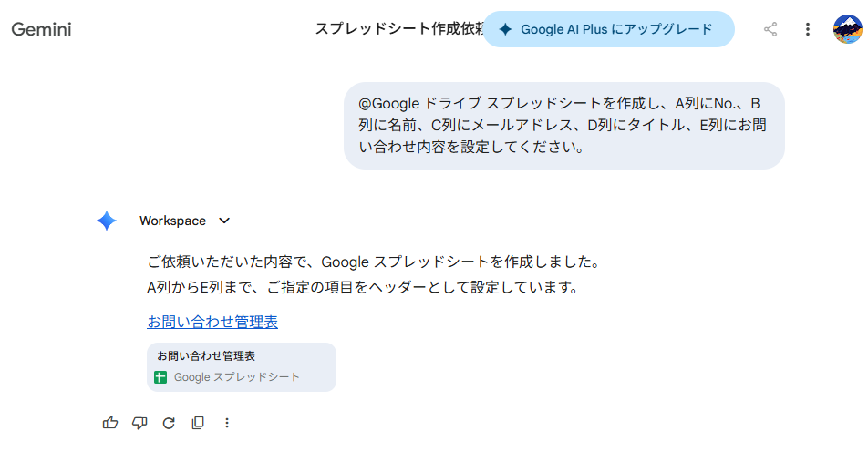Screen dimensions: 868x452
Task: Click the Workspace label
Action: 172,221
